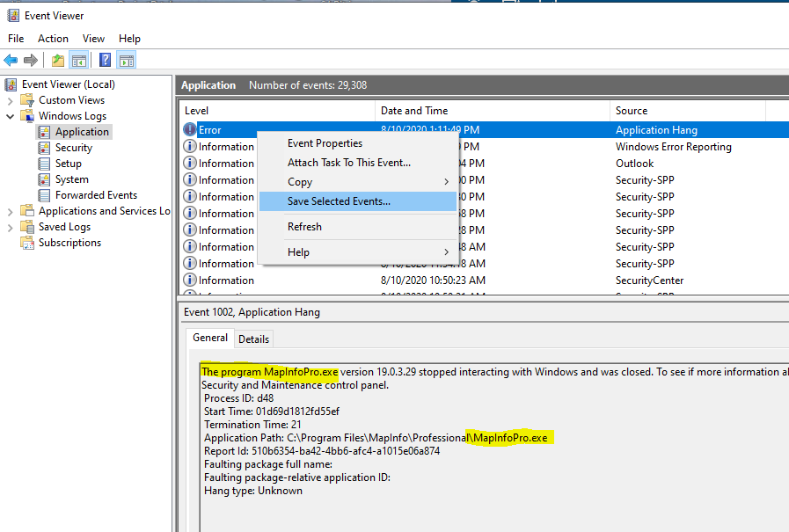Screen dimensions: 789x532
Task: Open the View menu
Action: (93, 39)
